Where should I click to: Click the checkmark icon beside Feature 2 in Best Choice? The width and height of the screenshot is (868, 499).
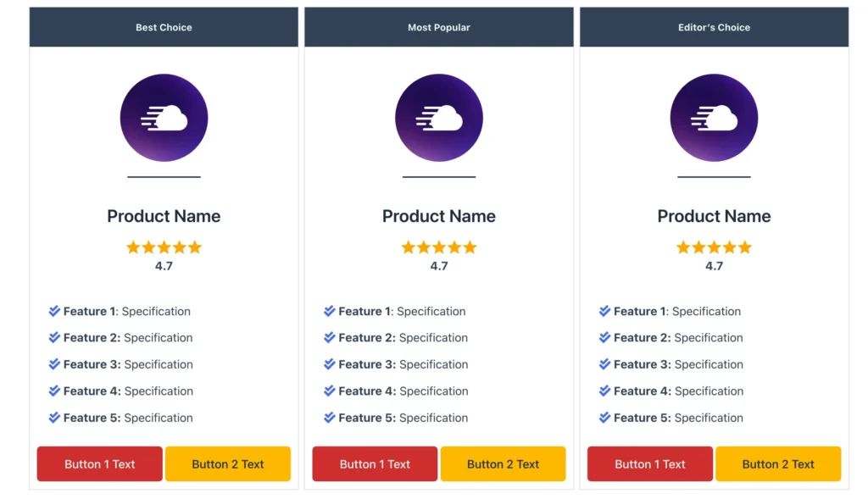(x=53, y=337)
